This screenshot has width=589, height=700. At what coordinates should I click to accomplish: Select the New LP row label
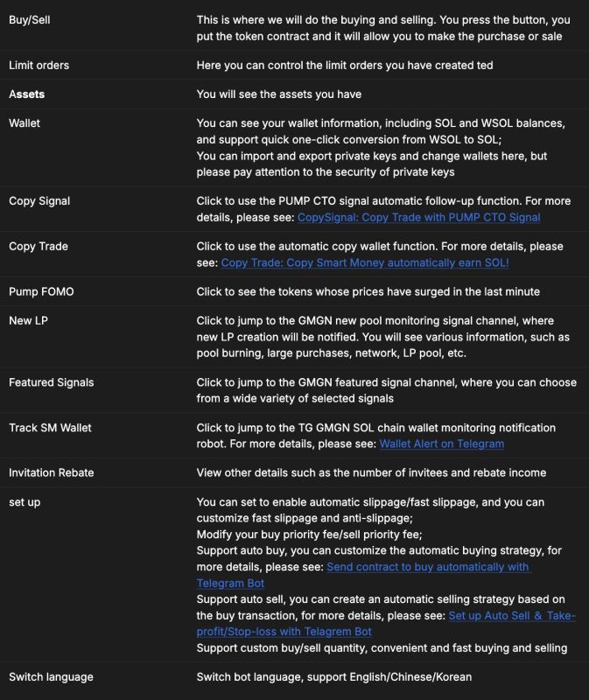pyautogui.click(x=27, y=321)
